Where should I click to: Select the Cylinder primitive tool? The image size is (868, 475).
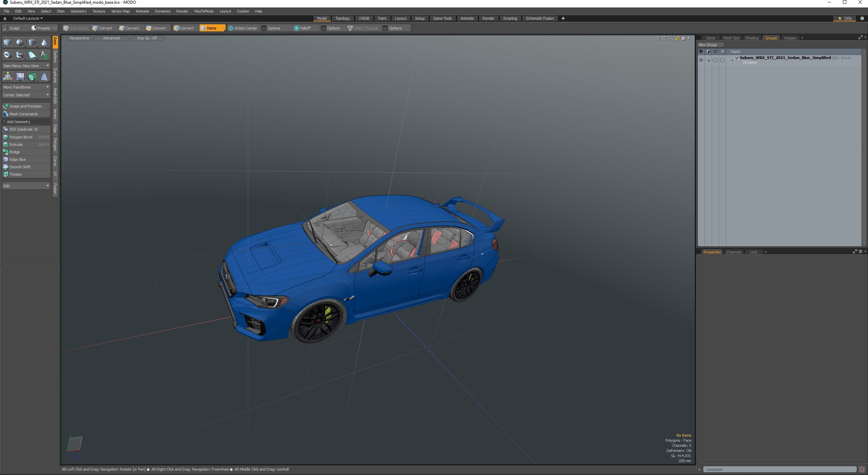click(32, 42)
